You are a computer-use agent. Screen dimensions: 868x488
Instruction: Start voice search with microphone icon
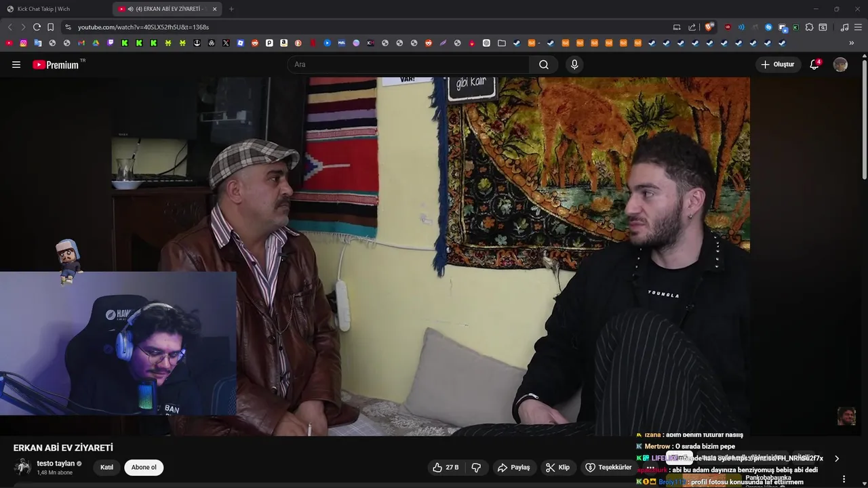point(574,64)
